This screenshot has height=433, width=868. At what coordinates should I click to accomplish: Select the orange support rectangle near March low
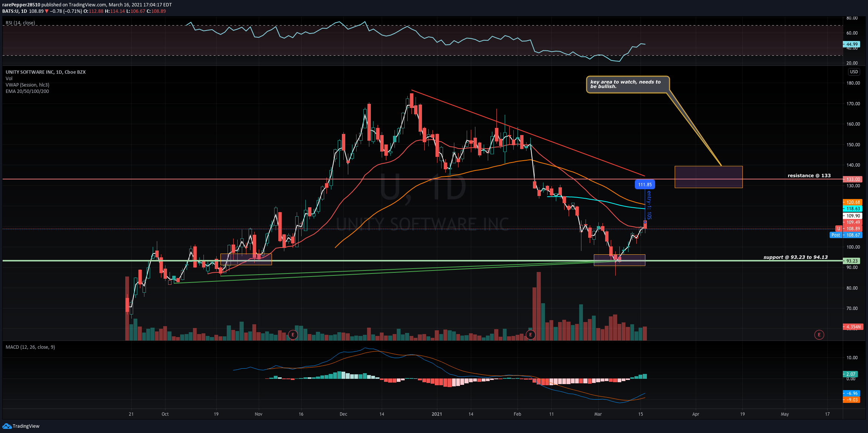pos(619,260)
